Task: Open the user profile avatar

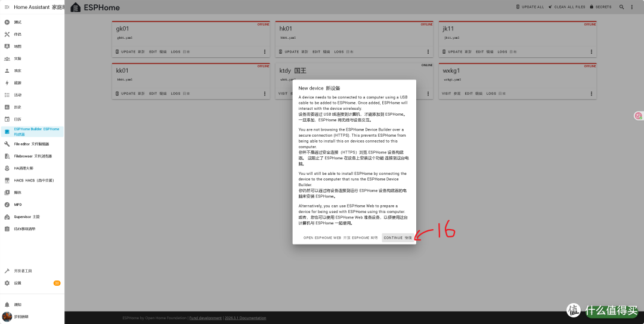Action: (x=7, y=317)
